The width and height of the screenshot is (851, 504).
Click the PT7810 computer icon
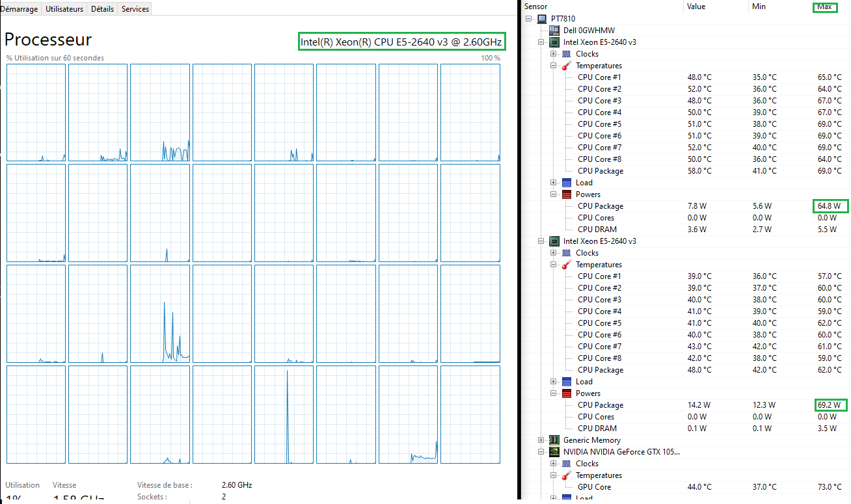(542, 19)
